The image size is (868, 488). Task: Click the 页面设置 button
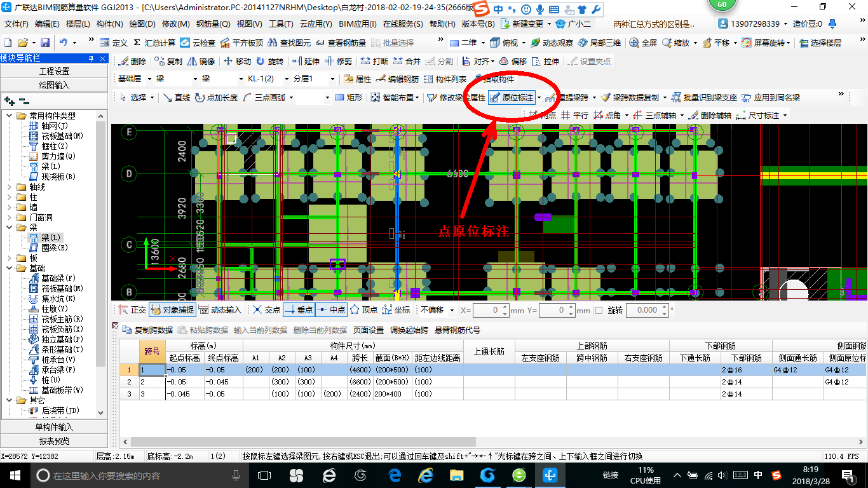369,330
